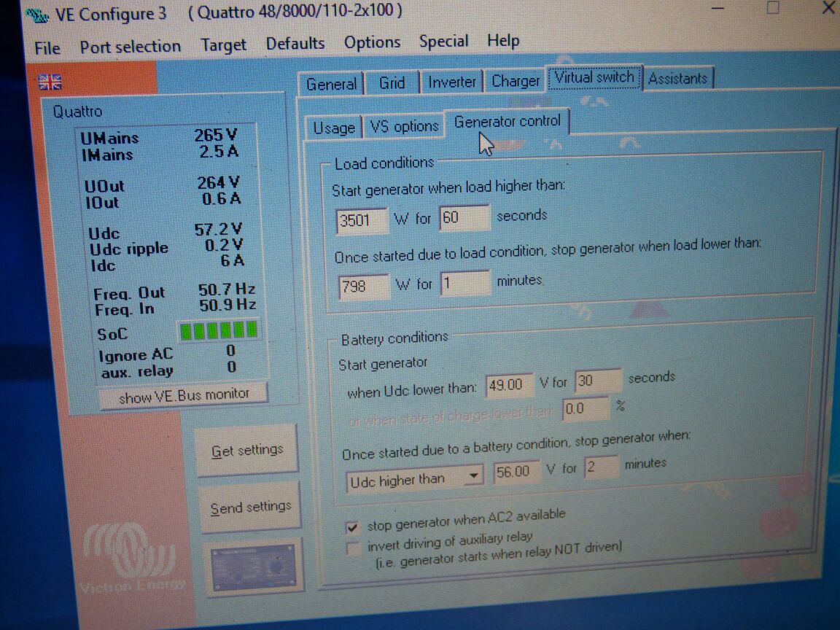The width and height of the screenshot is (840, 630).
Task: Open the Defaults menu
Action: (x=295, y=44)
